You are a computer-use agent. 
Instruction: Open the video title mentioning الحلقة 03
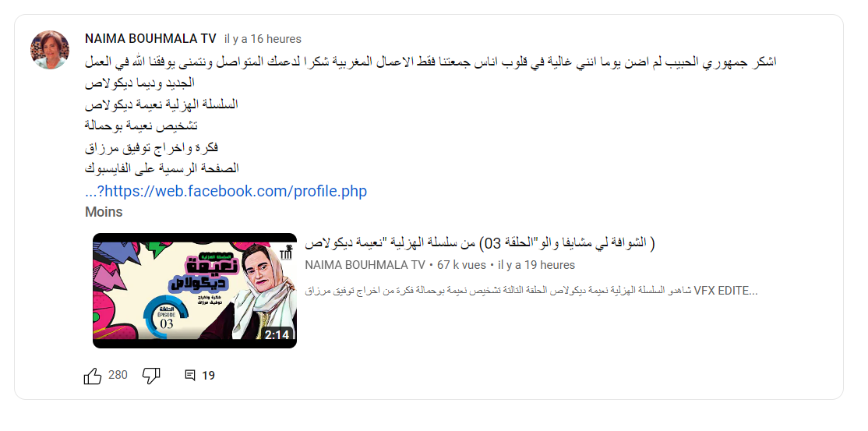tap(479, 243)
